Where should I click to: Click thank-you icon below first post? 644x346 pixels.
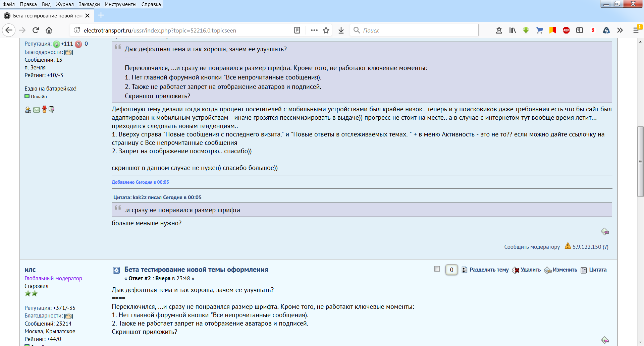point(605,231)
